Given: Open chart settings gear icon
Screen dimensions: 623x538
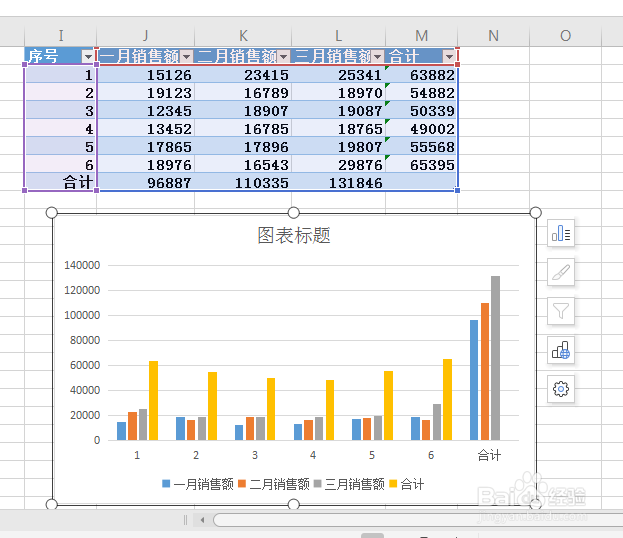Looking at the screenshot, I should (561, 389).
